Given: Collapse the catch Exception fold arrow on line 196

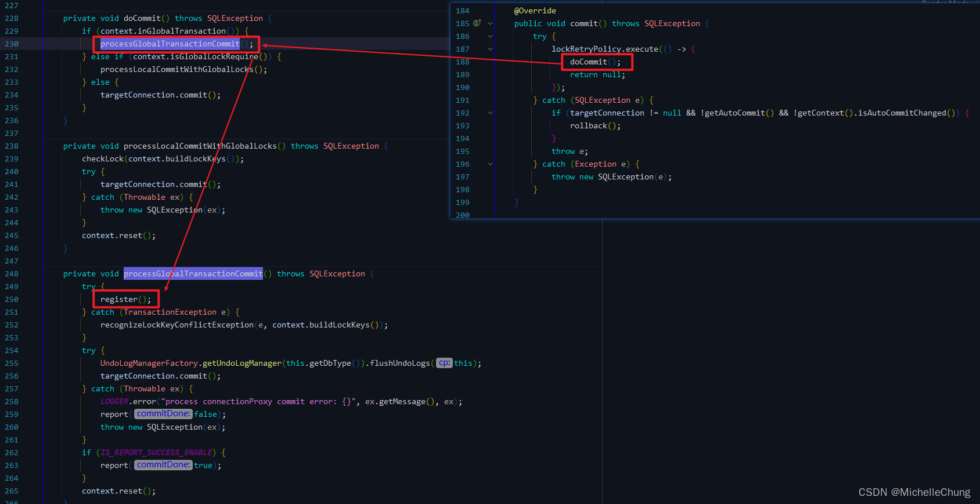Looking at the screenshot, I should point(490,164).
